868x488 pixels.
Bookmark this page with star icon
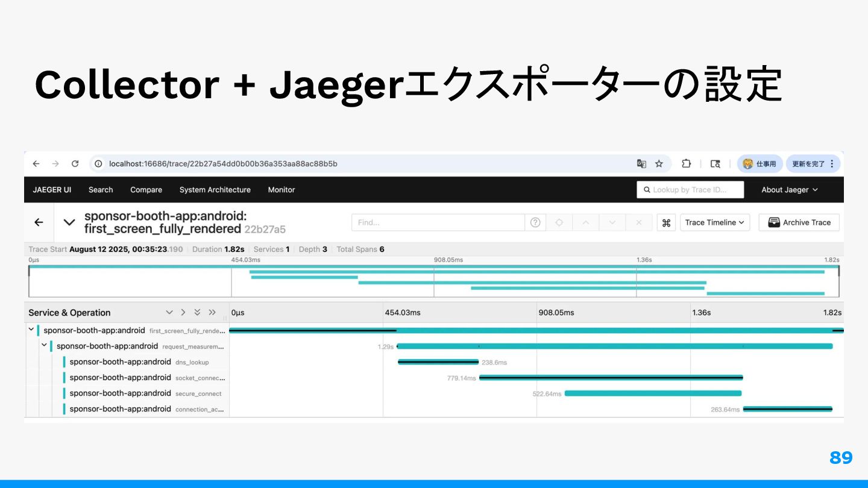(659, 164)
